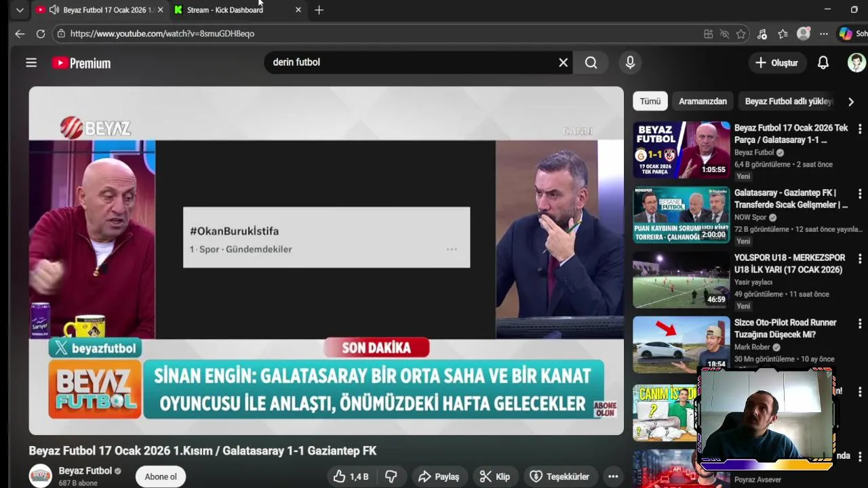Screen dimensions: 868x488
Task: Show more filter chips with right arrow
Action: [851, 102]
